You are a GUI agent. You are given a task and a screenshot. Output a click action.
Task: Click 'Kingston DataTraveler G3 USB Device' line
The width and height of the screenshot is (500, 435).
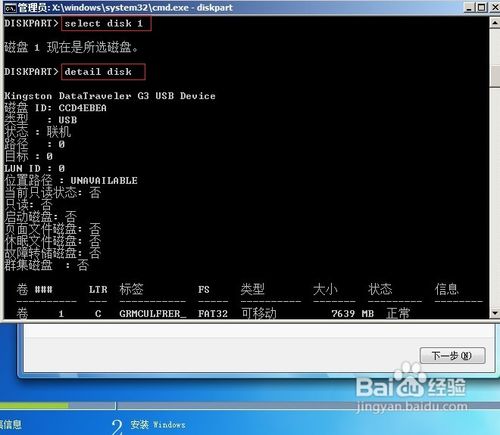(x=110, y=96)
